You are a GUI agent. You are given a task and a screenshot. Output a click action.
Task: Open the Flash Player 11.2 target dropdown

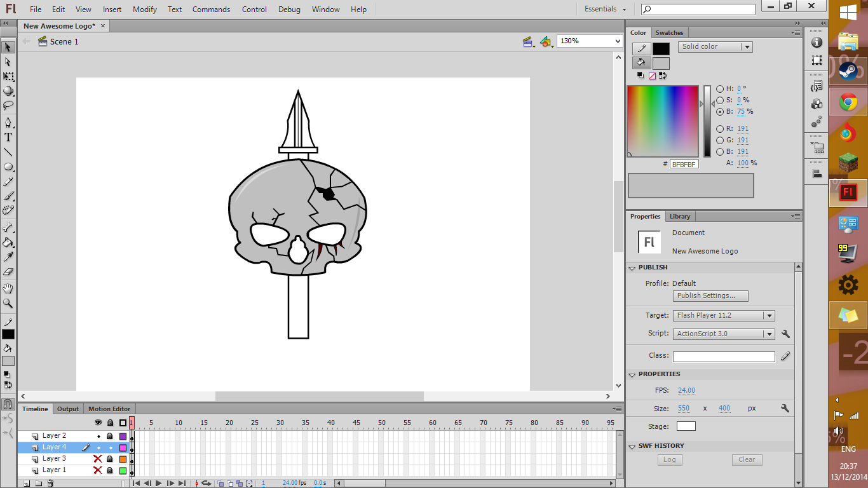(724, 316)
